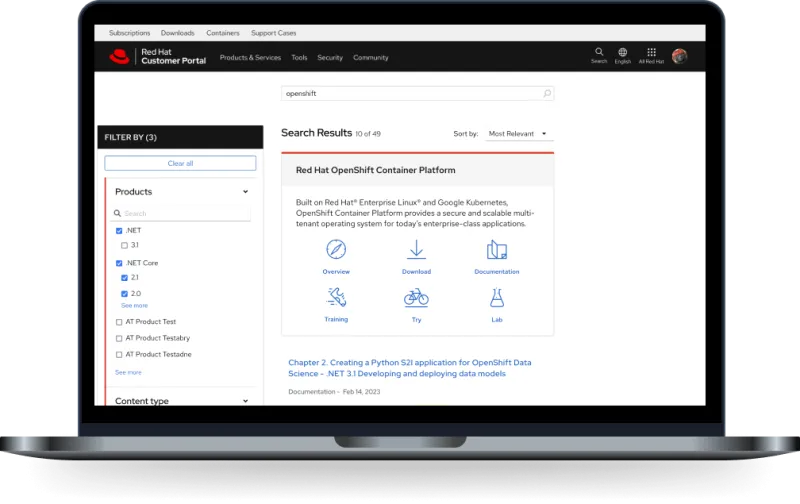
Task: Click the Try bicycle icon
Action: pos(416,297)
